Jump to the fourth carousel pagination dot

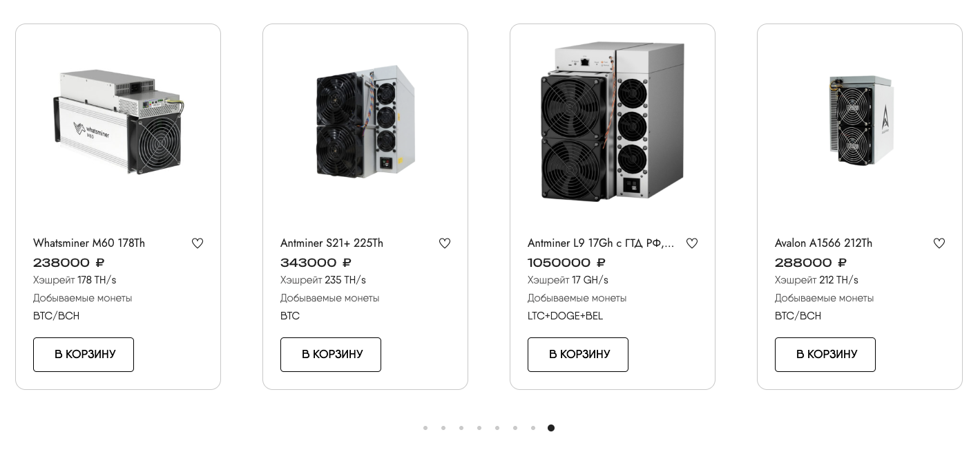pyautogui.click(x=479, y=428)
